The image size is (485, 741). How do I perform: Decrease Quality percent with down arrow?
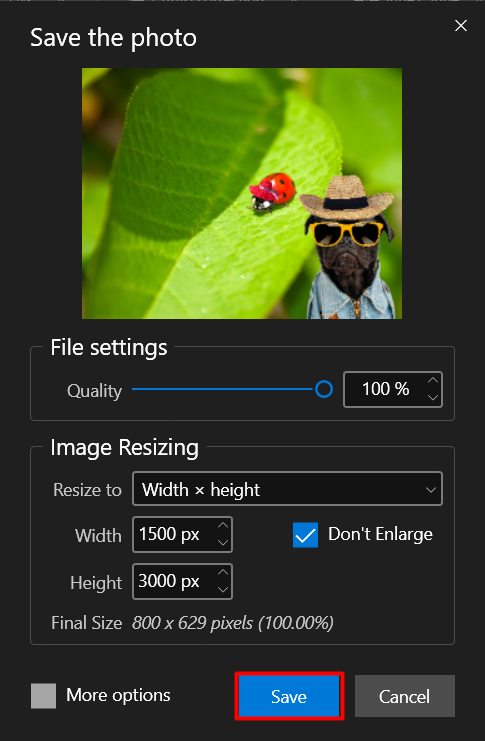[433, 397]
